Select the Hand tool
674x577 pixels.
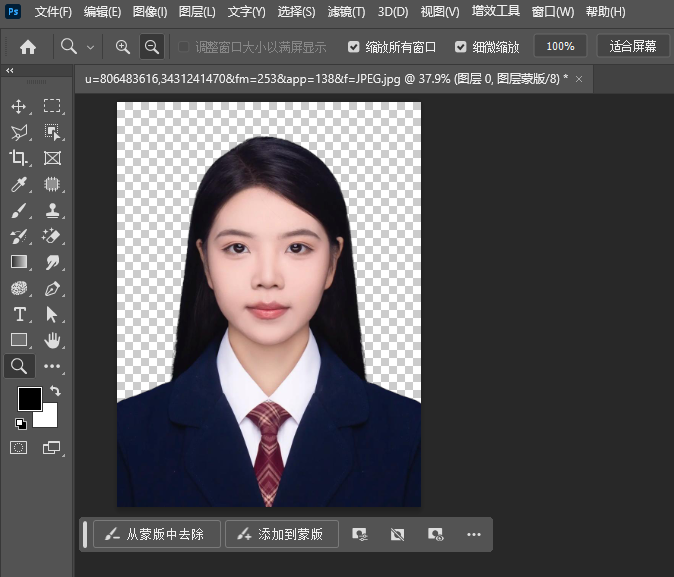[x=52, y=340]
